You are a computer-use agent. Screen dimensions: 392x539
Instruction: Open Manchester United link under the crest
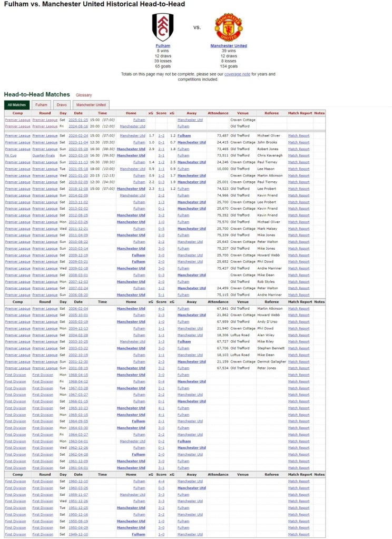coord(229,46)
